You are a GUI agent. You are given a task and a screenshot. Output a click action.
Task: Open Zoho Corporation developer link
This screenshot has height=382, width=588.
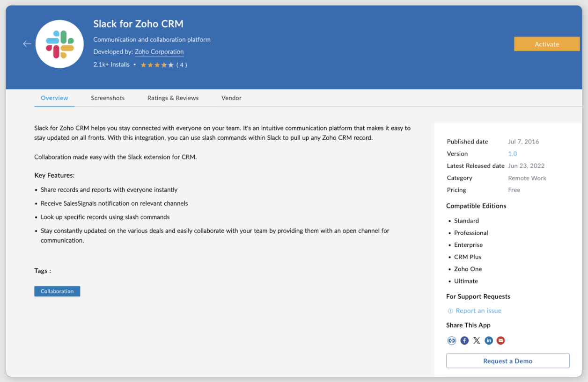coord(159,52)
